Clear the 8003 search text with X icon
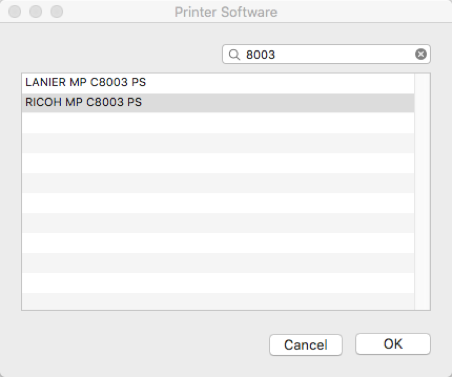Image resolution: width=452 pixels, height=377 pixels. click(x=421, y=54)
